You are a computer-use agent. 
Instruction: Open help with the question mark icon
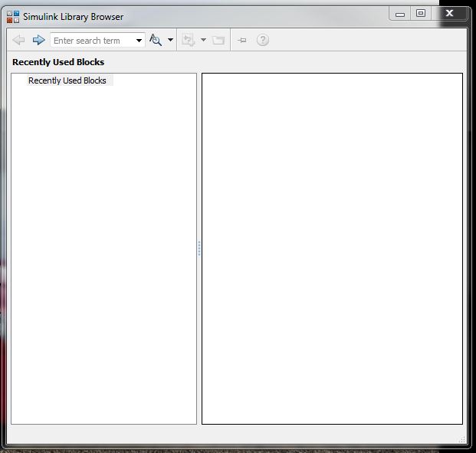tap(263, 40)
